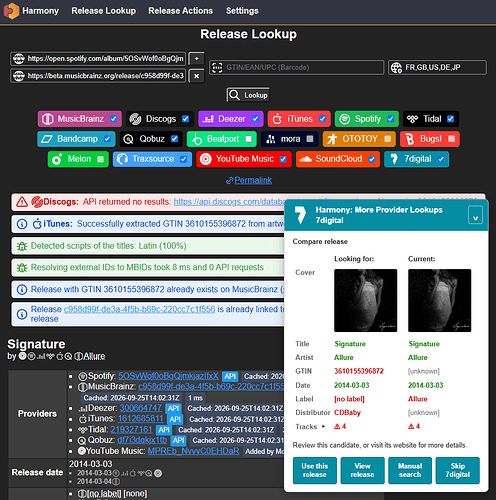Click Manual search button
Screen dimensions: 496x500
[x=410, y=470]
